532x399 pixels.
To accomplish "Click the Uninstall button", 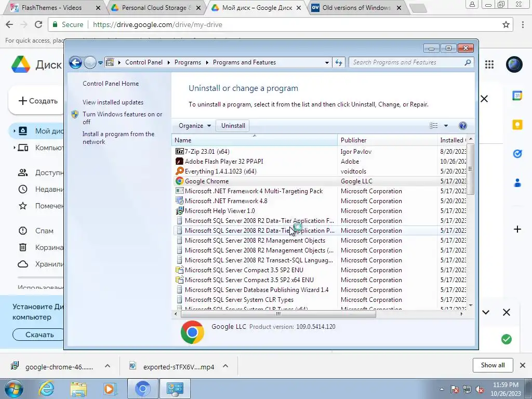I will (233, 126).
